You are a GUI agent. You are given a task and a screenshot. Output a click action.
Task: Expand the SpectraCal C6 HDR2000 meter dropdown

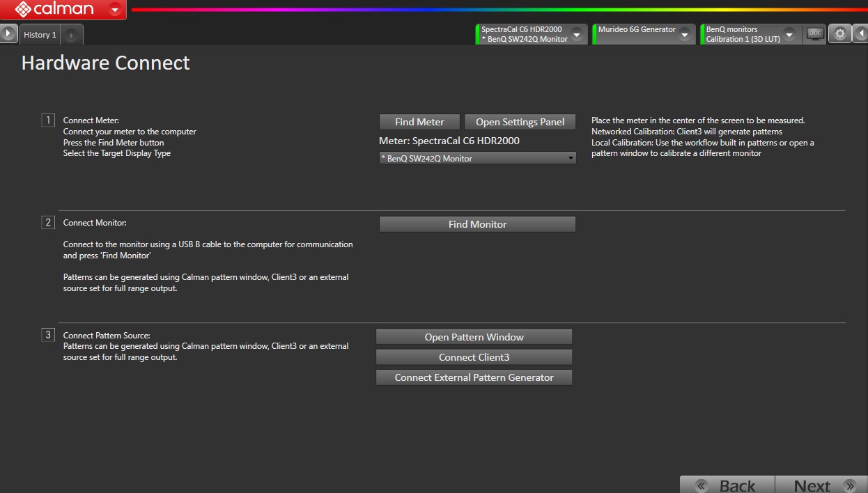pyautogui.click(x=577, y=34)
